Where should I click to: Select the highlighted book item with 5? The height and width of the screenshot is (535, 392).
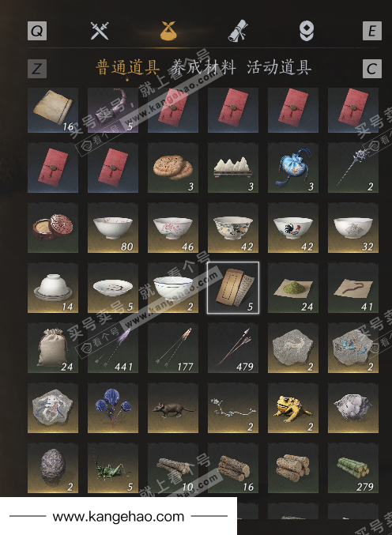[x=233, y=288]
